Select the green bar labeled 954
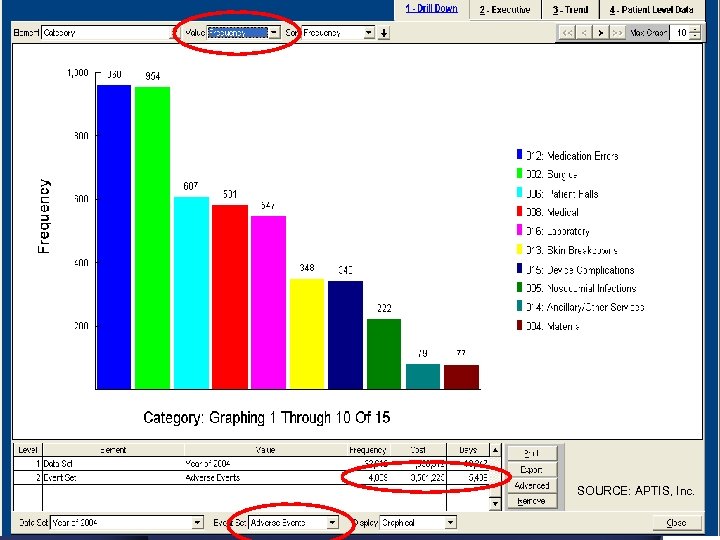The width and height of the screenshot is (720, 540). tap(152, 238)
